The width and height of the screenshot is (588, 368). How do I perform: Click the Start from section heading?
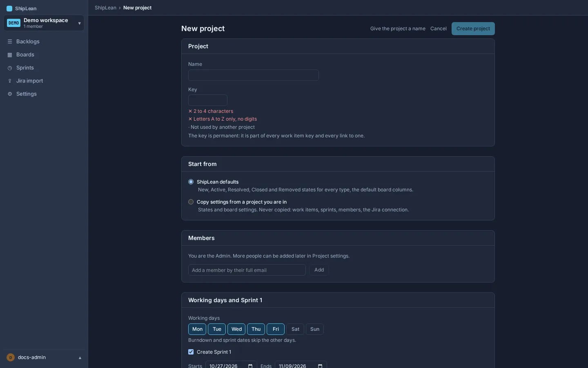(202, 164)
